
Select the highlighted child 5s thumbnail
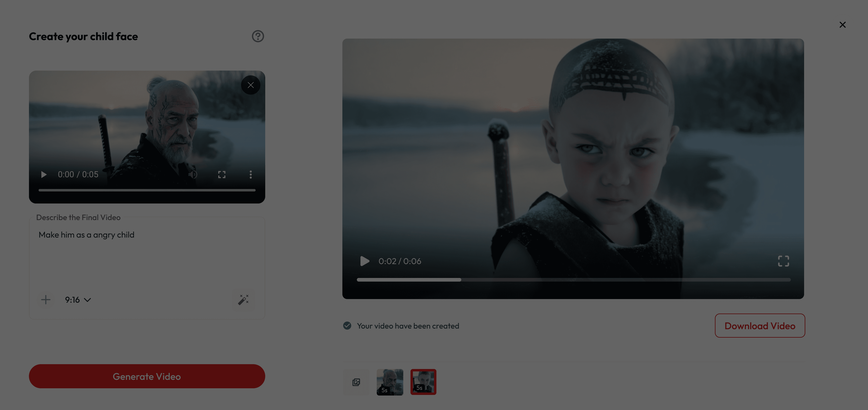pos(423,382)
